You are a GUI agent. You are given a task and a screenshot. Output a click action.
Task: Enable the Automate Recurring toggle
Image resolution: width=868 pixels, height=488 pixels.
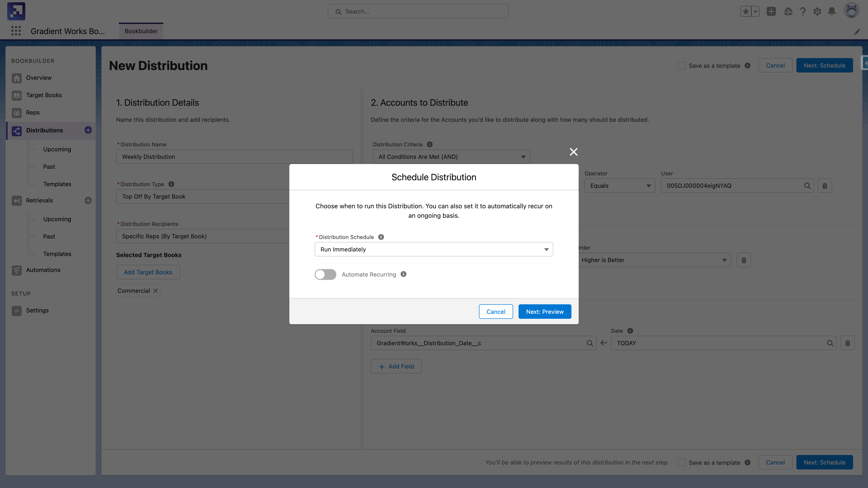[325, 274]
